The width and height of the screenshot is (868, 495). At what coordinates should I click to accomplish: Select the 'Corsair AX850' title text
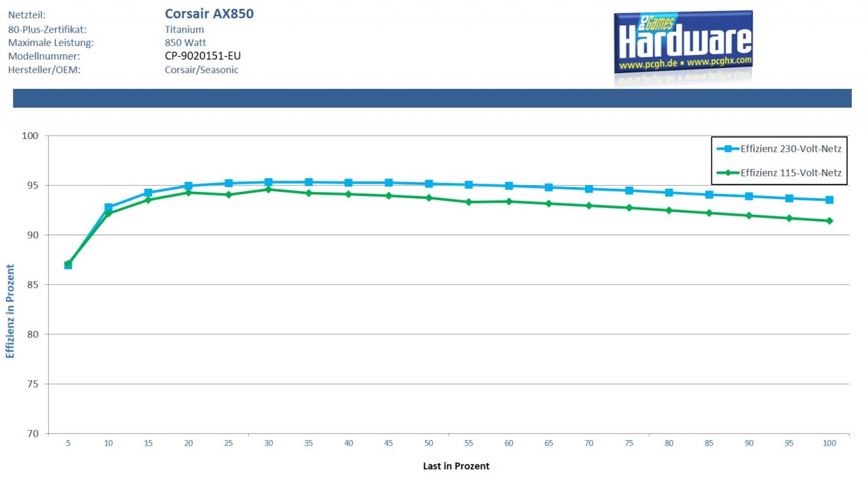click(209, 14)
